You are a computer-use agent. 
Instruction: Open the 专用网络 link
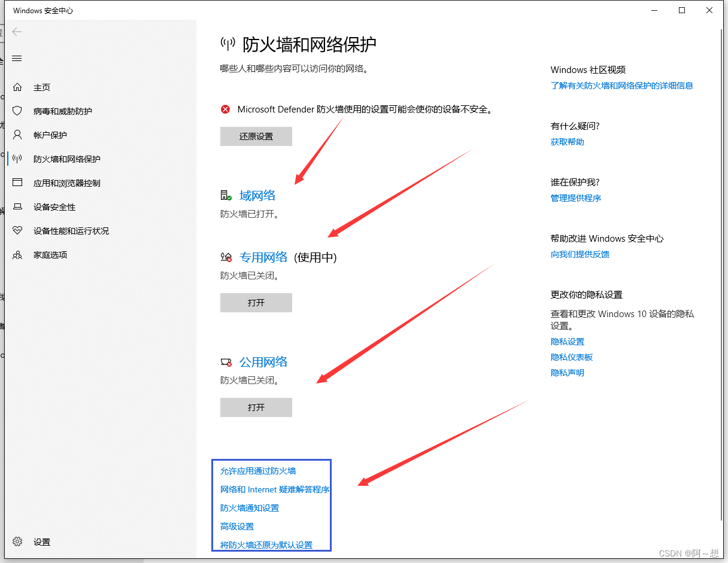click(x=263, y=257)
